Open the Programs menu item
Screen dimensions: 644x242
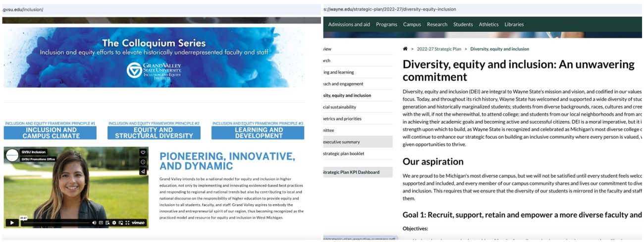386,24
